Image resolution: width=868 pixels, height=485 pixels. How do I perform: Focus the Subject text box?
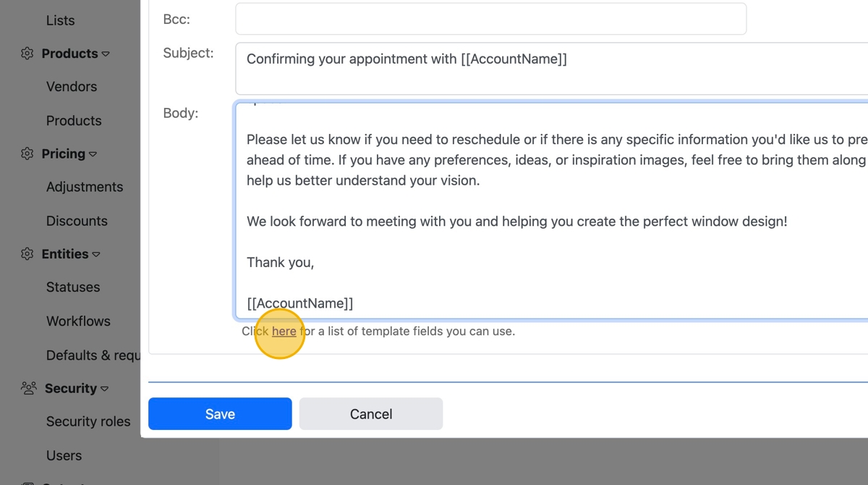(x=550, y=68)
